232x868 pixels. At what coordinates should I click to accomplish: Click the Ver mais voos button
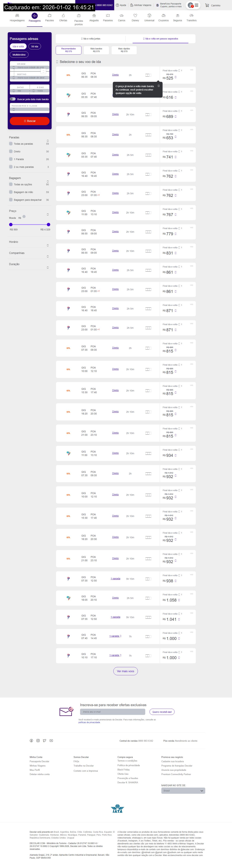tap(125, 671)
